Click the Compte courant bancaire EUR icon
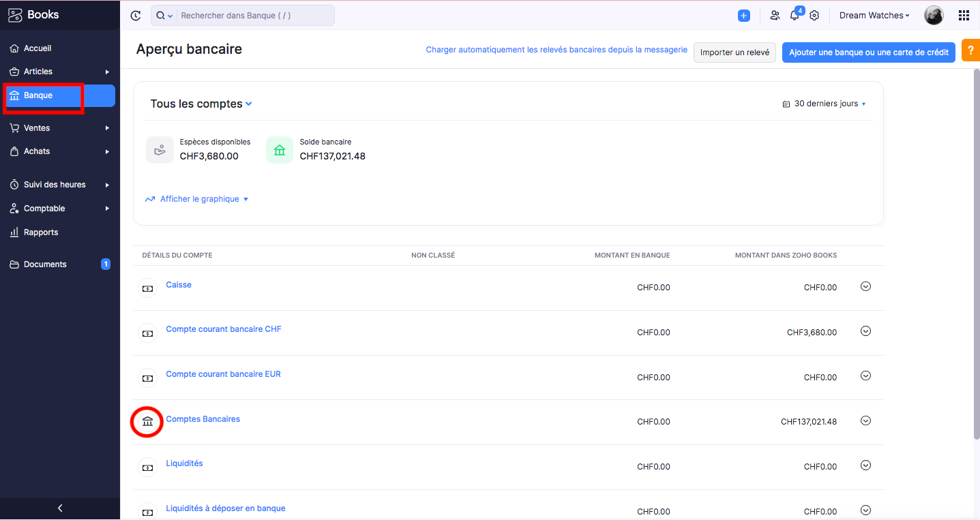Viewport: 980px width, 520px height. 147,378
